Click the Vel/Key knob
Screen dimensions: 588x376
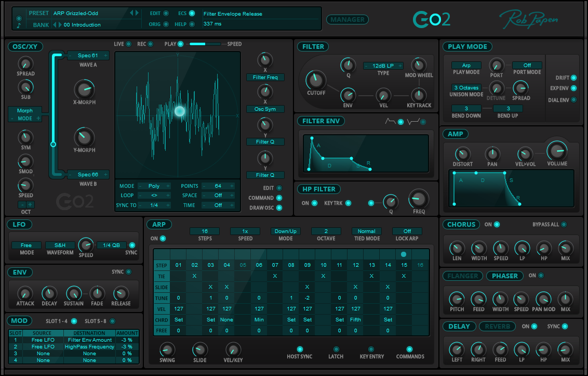coord(233,349)
